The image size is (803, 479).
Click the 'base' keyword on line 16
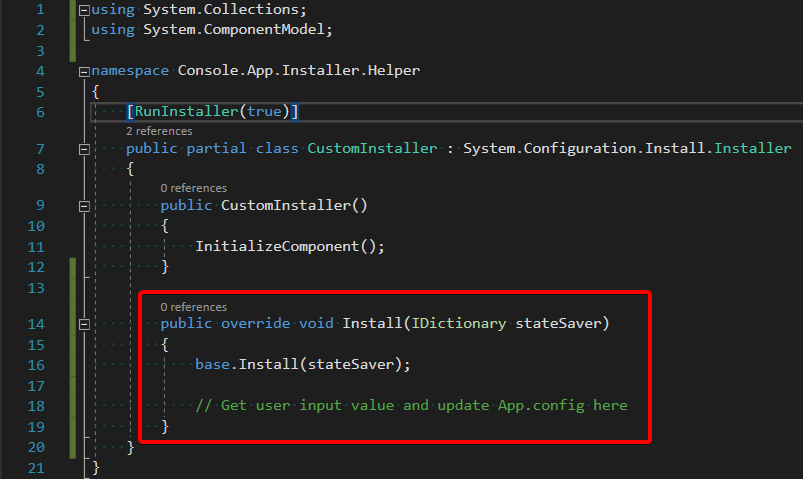(212, 364)
